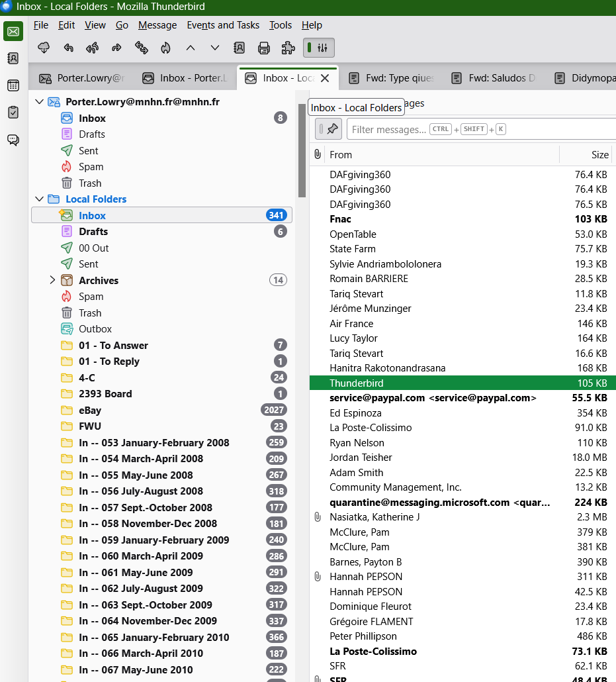Go to previous message with up arrow
The image size is (616, 682).
[x=191, y=48]
